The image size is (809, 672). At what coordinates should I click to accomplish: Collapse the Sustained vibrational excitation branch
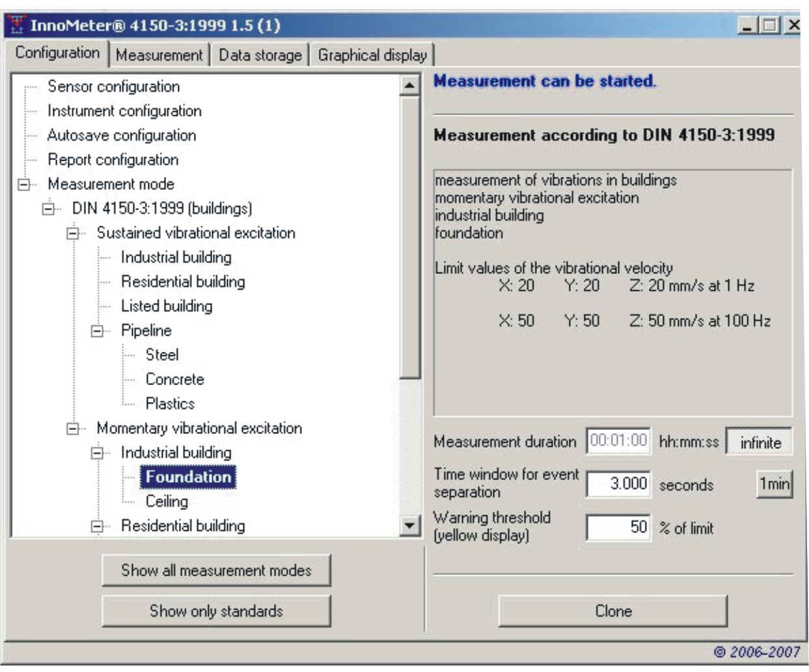(x=73, y=234)
